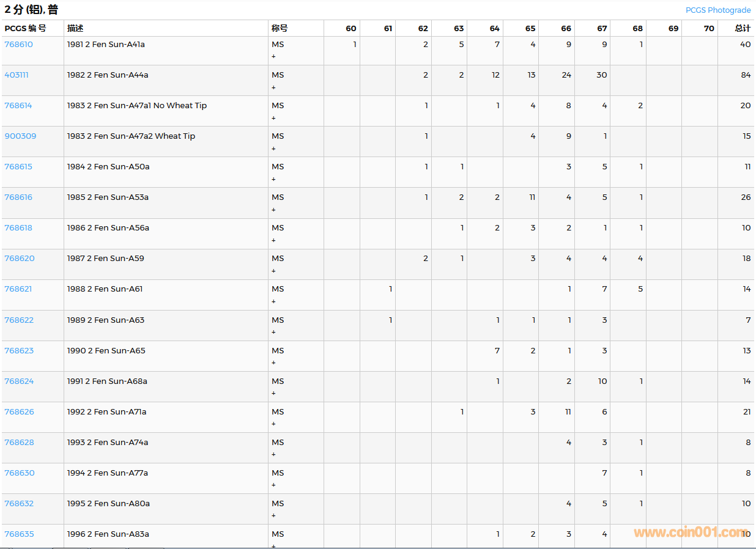
Task: Click the 描述 column header
Action: 75,28
